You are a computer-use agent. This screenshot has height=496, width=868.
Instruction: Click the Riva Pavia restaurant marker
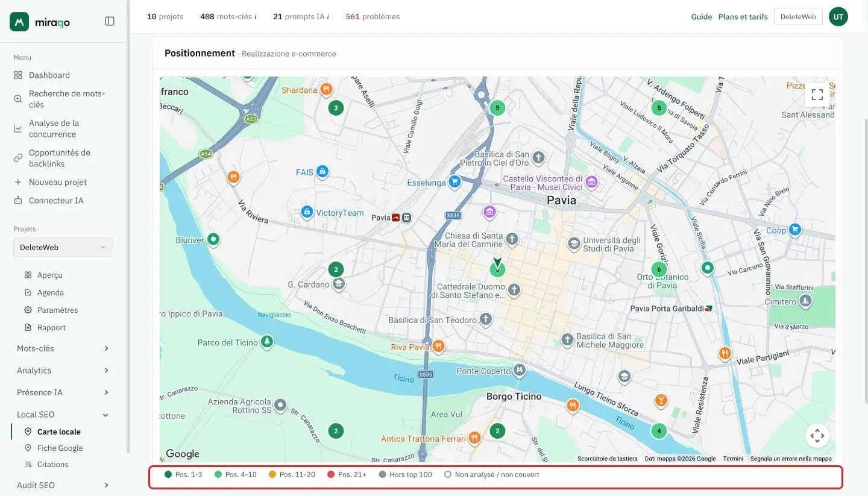(439, 347)
